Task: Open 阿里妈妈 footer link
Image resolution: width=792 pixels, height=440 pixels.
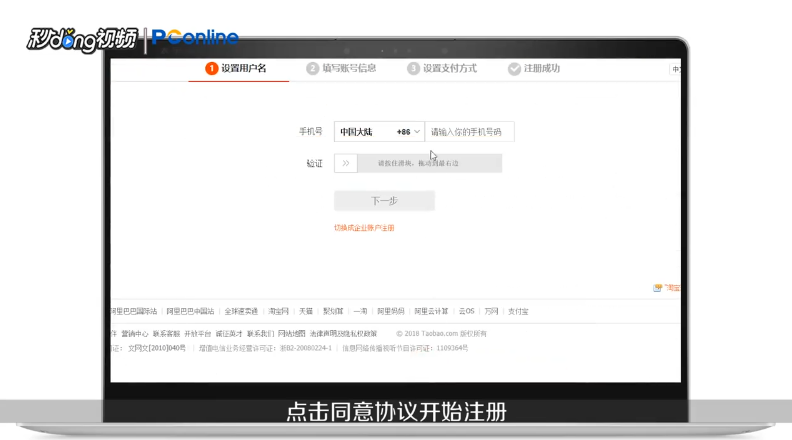Action: tap(391, 311)
